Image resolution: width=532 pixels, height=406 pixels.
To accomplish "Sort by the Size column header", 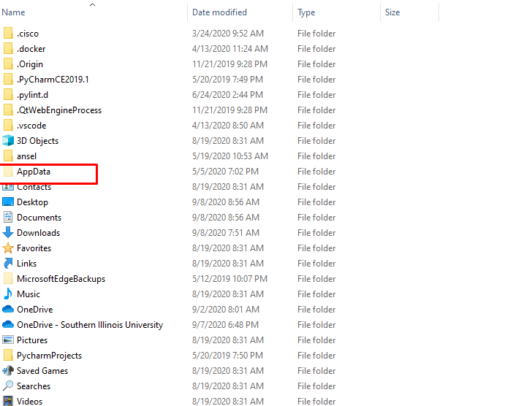I will click(x=392, y=12).
